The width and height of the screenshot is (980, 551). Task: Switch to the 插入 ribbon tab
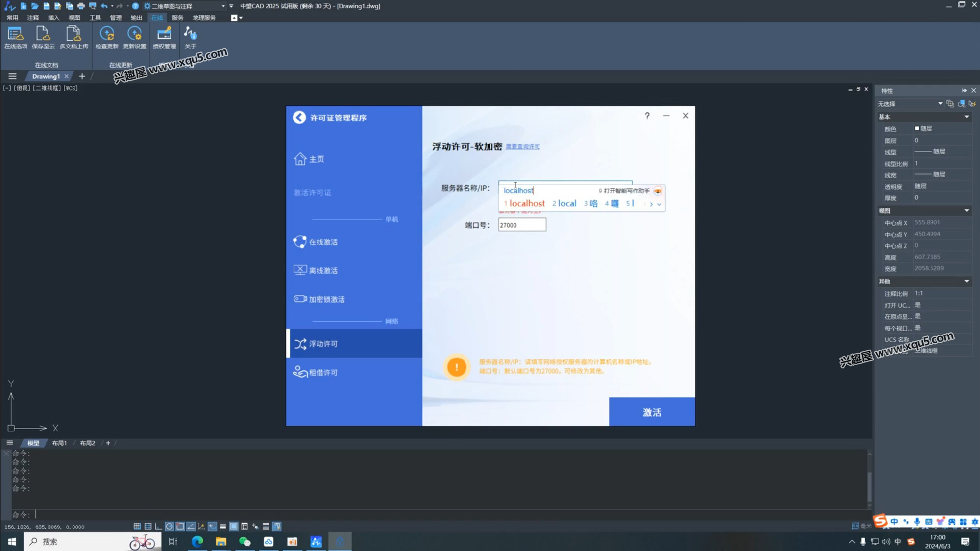(x=53, y=18)
